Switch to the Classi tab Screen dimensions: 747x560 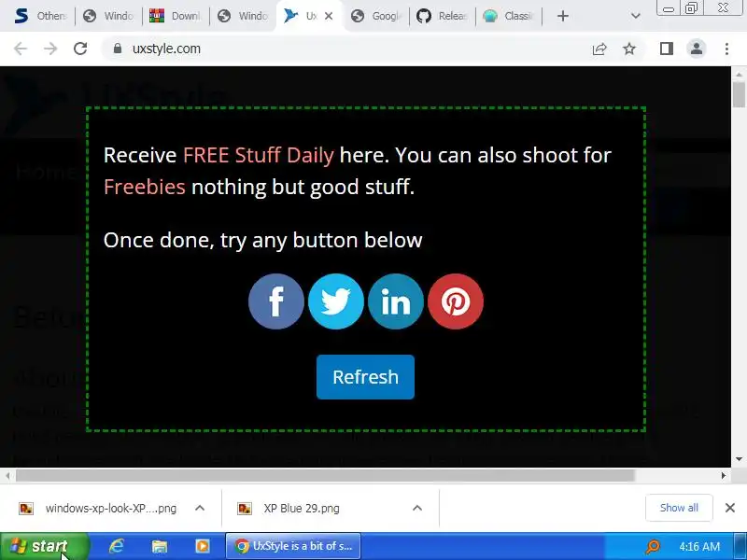[508, 16]
